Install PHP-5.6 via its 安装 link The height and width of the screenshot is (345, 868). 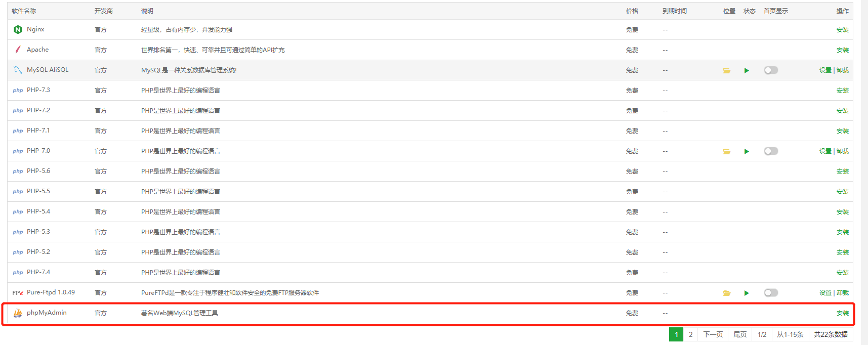pyautogui.click(x=843, y=171)
